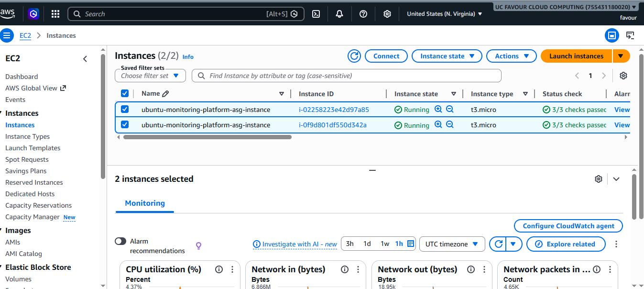Show info for CPU utilization graph
Image resolution: width=644 pixels, height=289 pixels.
pos(219,269)
